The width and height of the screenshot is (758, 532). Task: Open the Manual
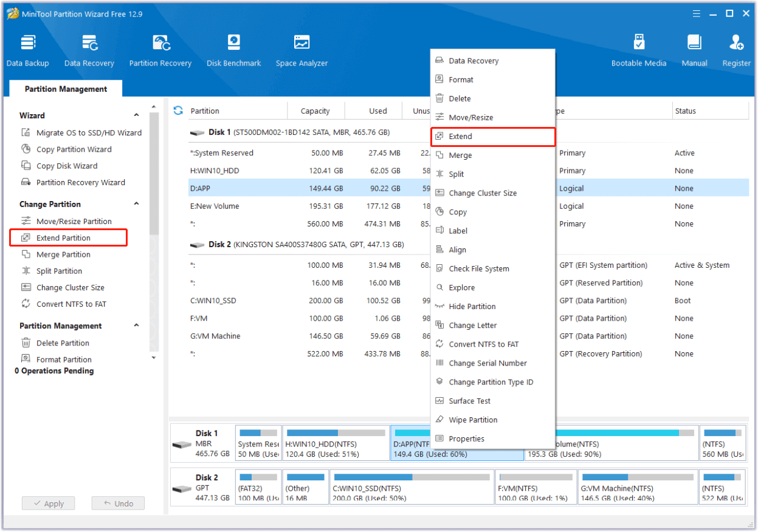[694, 51]
